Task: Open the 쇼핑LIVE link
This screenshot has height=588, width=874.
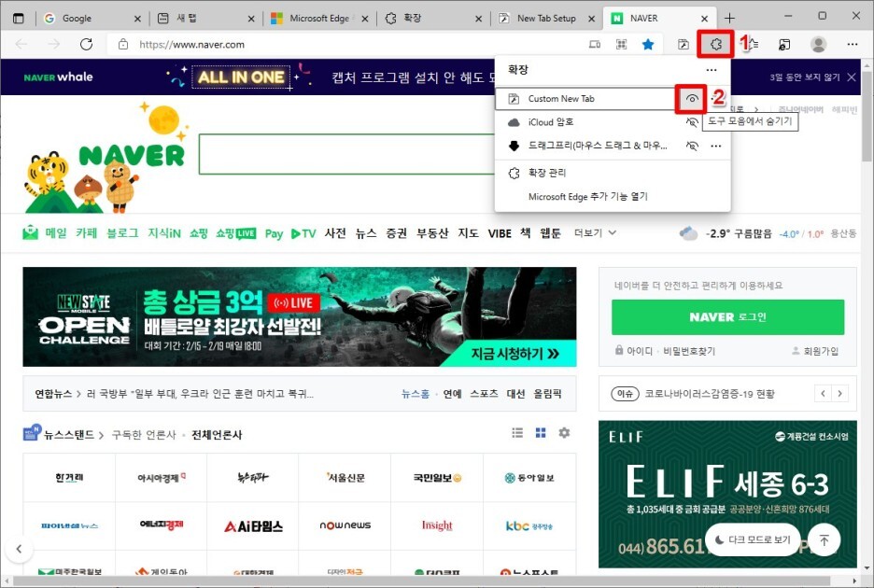Action: point(236,233)
